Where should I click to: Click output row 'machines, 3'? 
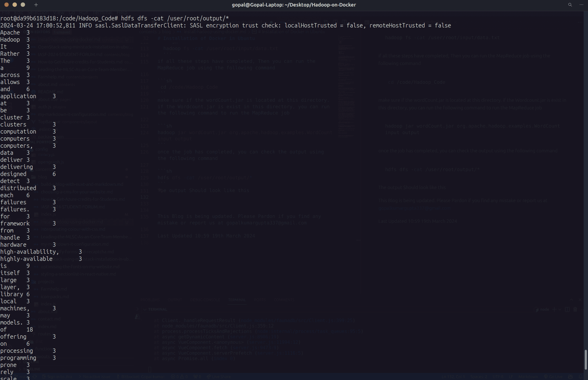(28, 308)
